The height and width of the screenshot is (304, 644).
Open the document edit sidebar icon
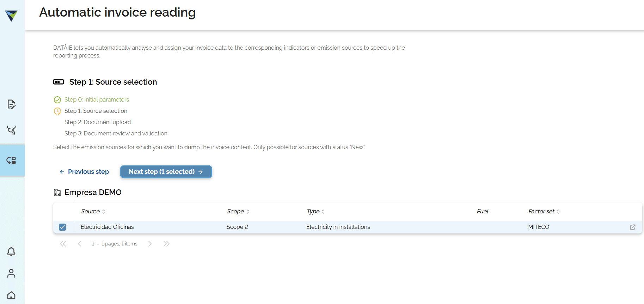[11, 104]
